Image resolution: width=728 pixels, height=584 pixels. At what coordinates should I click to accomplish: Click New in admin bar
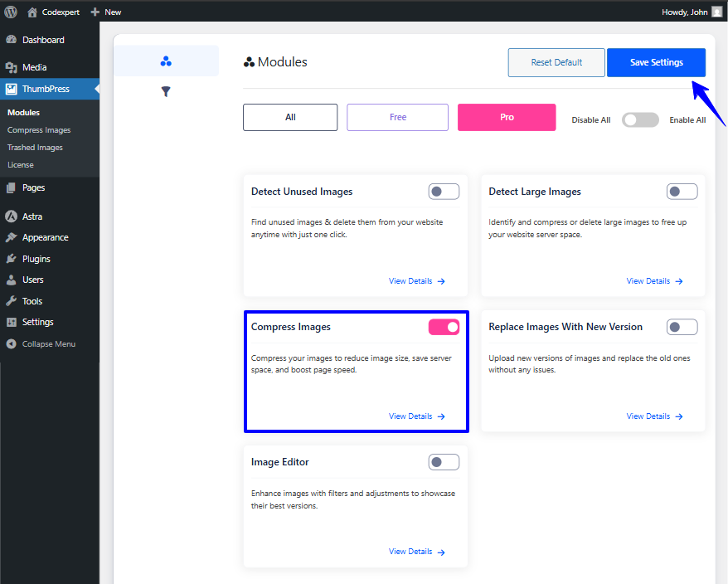pos(113,12)
